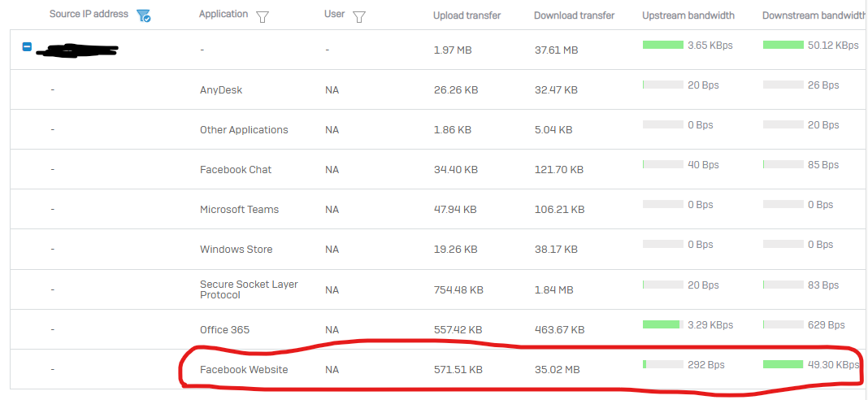
Task: Click the 1.84 MB download value
Action: click(553, 289)
